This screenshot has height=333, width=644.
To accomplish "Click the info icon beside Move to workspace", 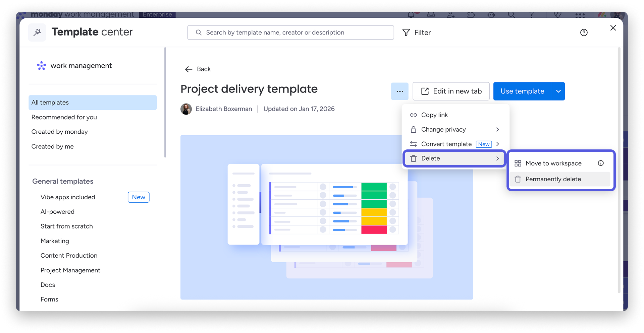I will 600,163.
